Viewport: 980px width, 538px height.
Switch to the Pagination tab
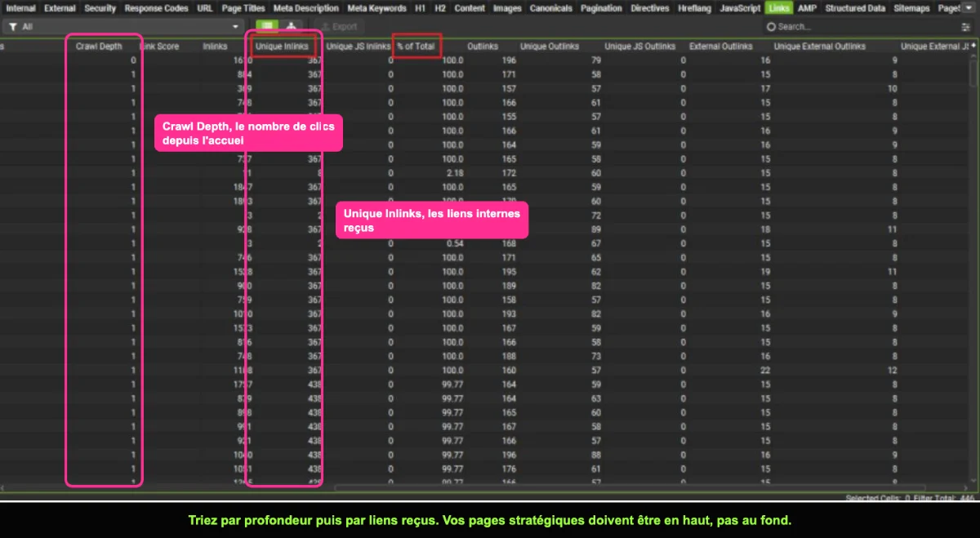[601, 8]
